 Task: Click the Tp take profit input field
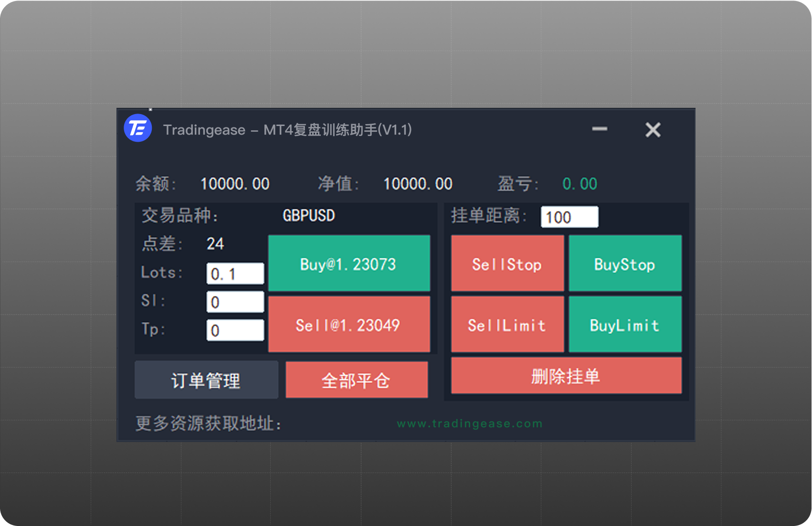[235, 330]
